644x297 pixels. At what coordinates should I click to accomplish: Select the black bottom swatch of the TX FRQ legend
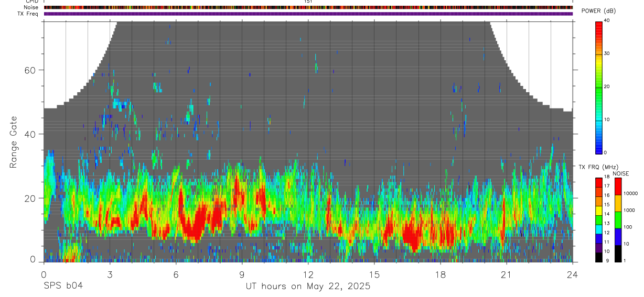[599, 258]
